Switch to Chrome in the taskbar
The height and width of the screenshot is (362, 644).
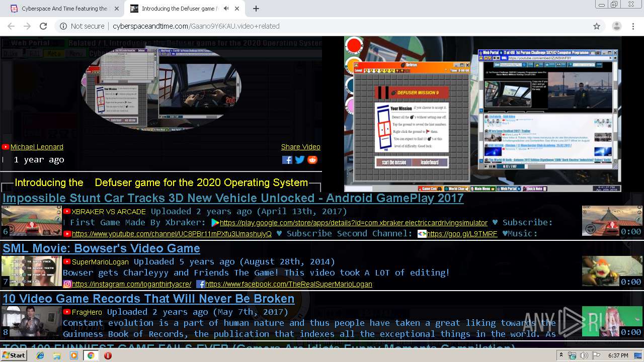pos(91,355)
